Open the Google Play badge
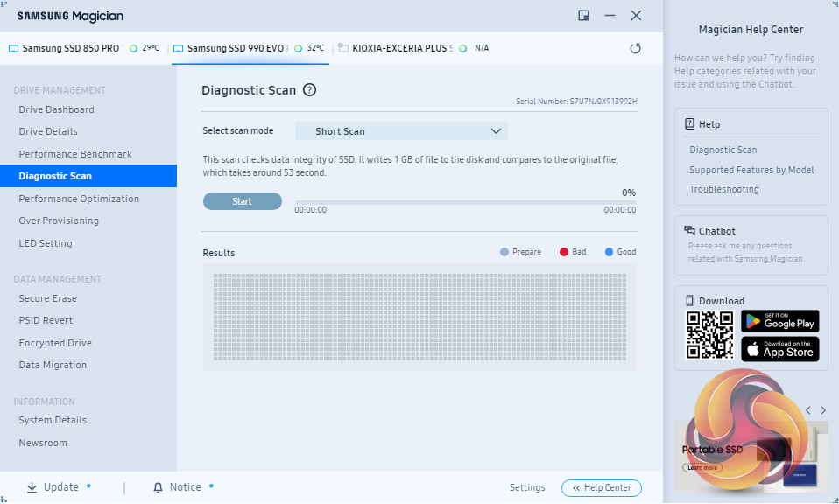 (780, 321)
